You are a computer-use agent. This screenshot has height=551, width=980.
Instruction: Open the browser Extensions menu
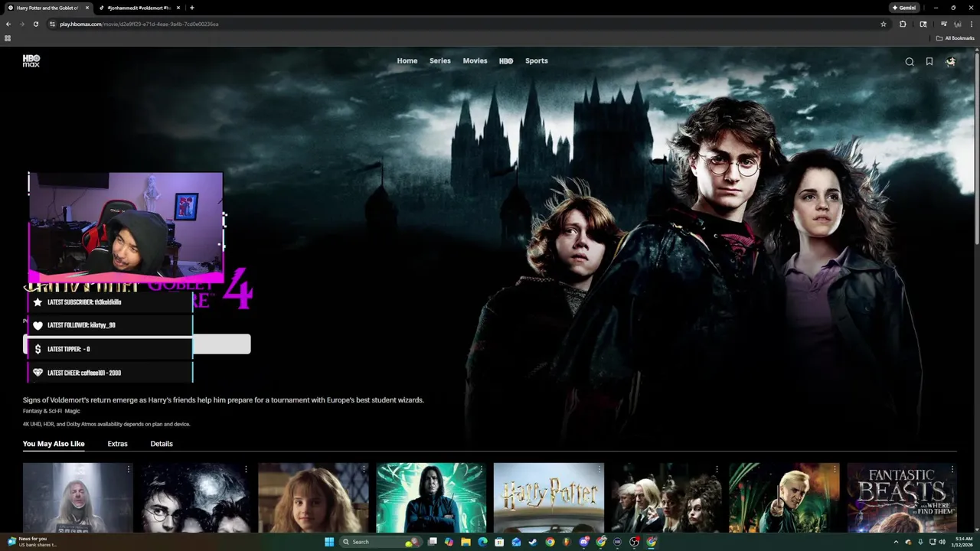pos(903,24)
